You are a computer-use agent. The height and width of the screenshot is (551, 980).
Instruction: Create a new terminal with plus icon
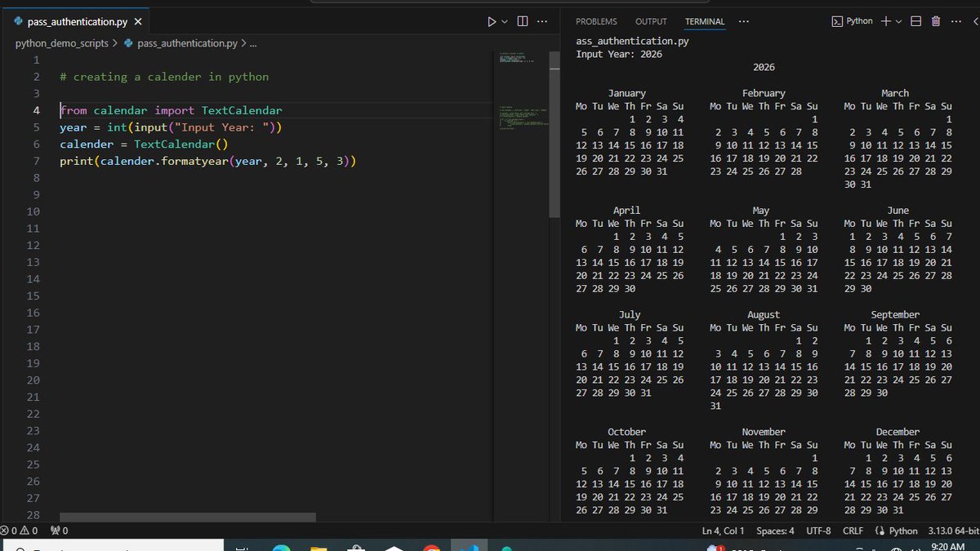(886, 21)
